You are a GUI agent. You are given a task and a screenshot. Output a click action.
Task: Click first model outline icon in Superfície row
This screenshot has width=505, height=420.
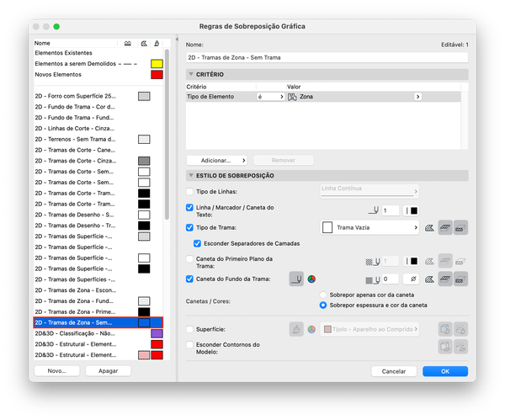pos(445,329)
